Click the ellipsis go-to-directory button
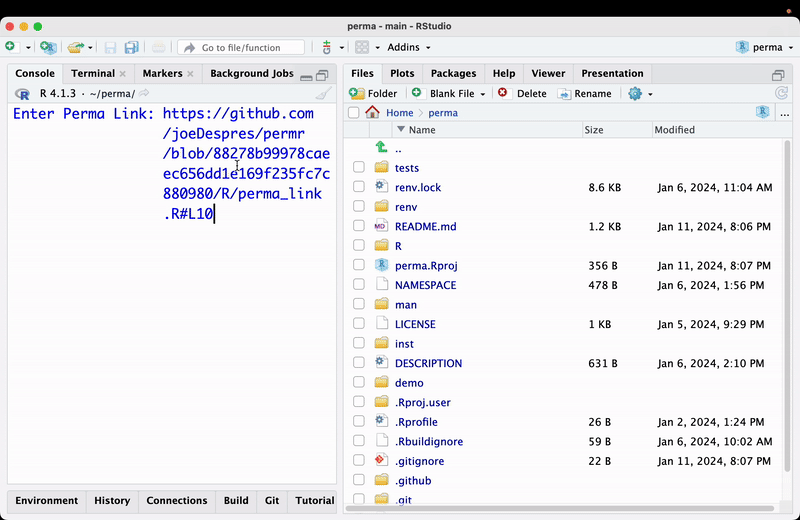Image resolution: width=800 pixels, height=520 pixels. pyautogui.click(x=785, y=113)
